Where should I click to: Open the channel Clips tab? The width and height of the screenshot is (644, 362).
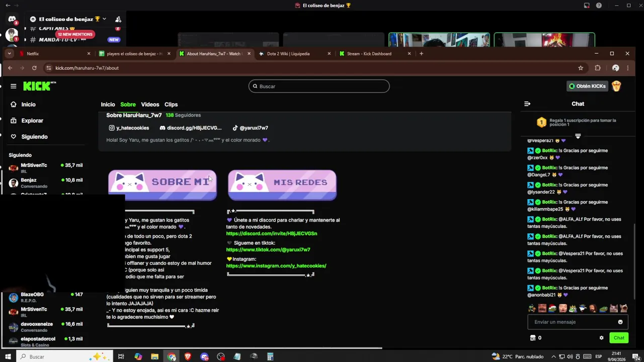[171, 105]
